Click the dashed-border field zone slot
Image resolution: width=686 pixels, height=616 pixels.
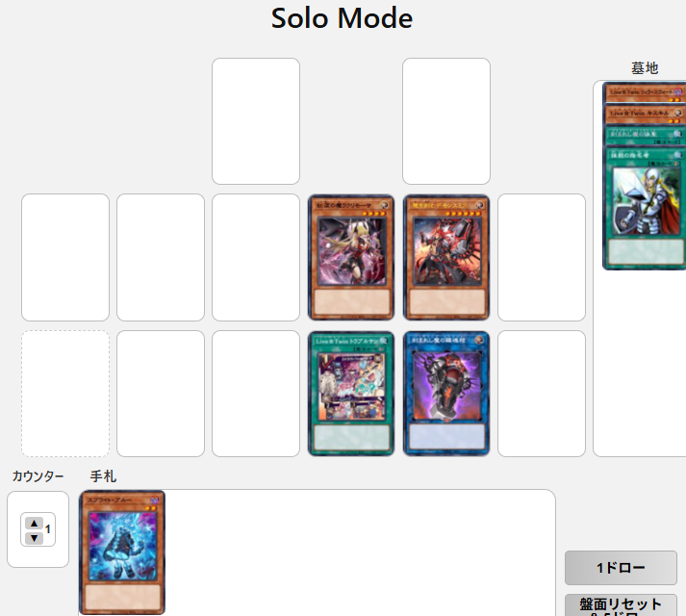click(x=65, y=394)
